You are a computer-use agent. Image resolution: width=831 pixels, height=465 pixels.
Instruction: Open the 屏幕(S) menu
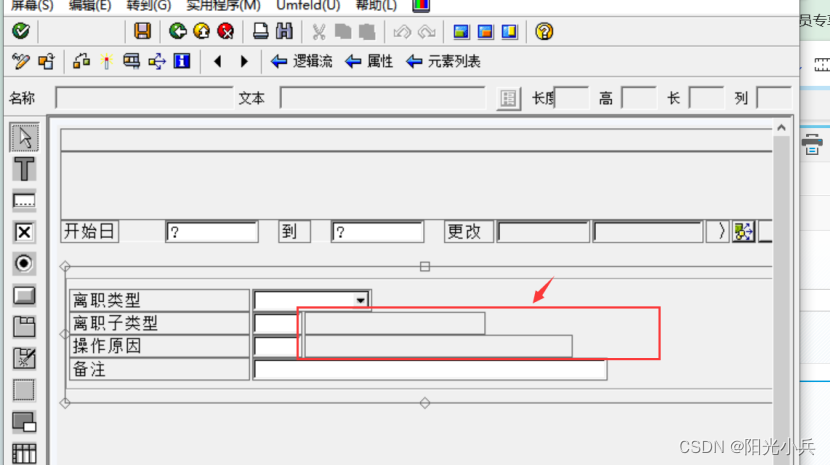click(x=32, y=5)
